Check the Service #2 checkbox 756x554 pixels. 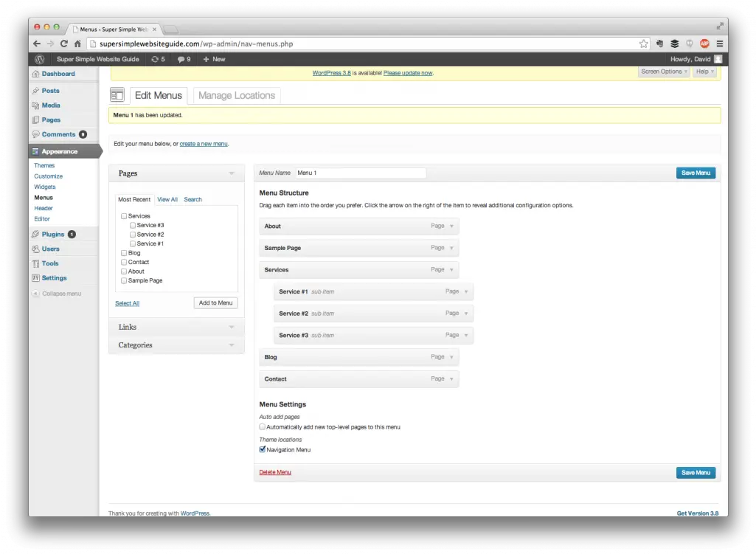pyautogui.click(x=133, y=235)
